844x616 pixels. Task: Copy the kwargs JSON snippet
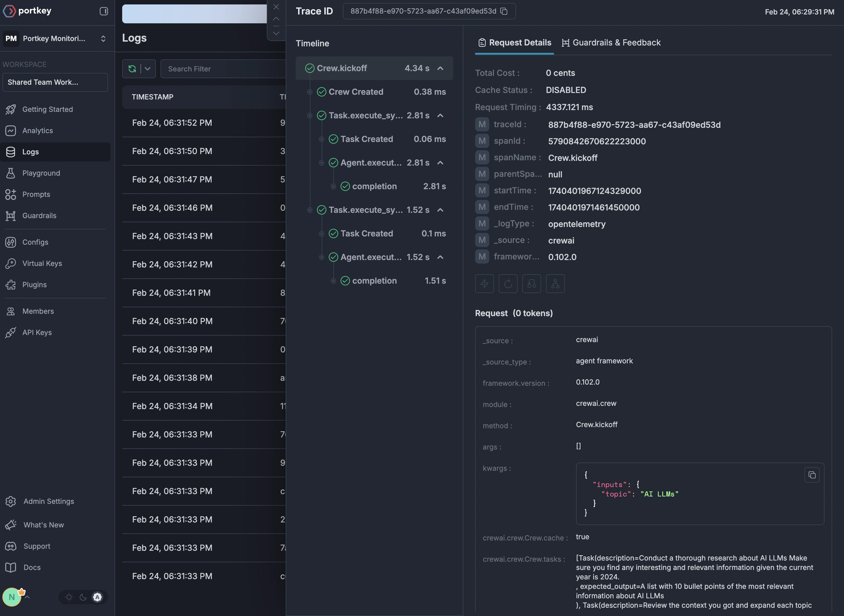tap(813, 475)
